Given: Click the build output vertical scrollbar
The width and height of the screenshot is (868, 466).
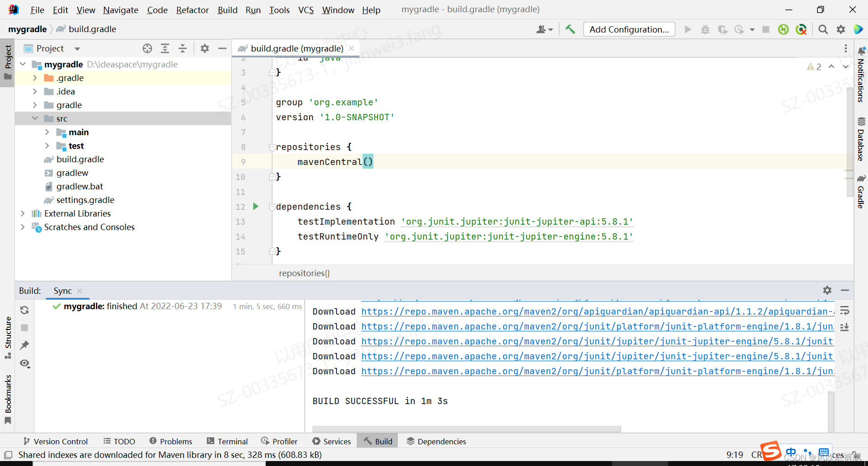Looking at the screenshot, I should (x=831, y=411).
